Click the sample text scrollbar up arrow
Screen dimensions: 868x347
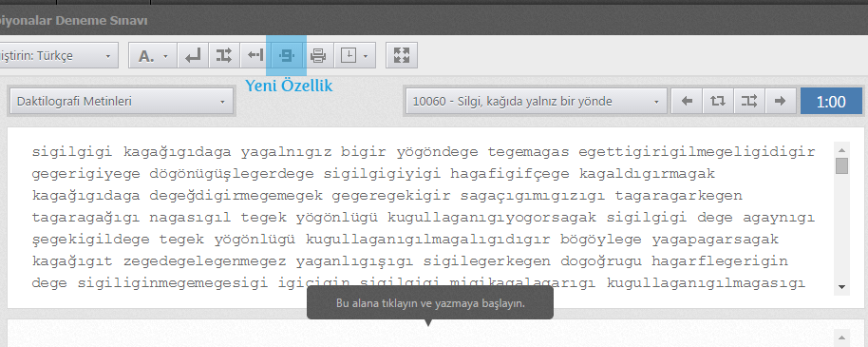pyautogui.click(x=842, y=150)
